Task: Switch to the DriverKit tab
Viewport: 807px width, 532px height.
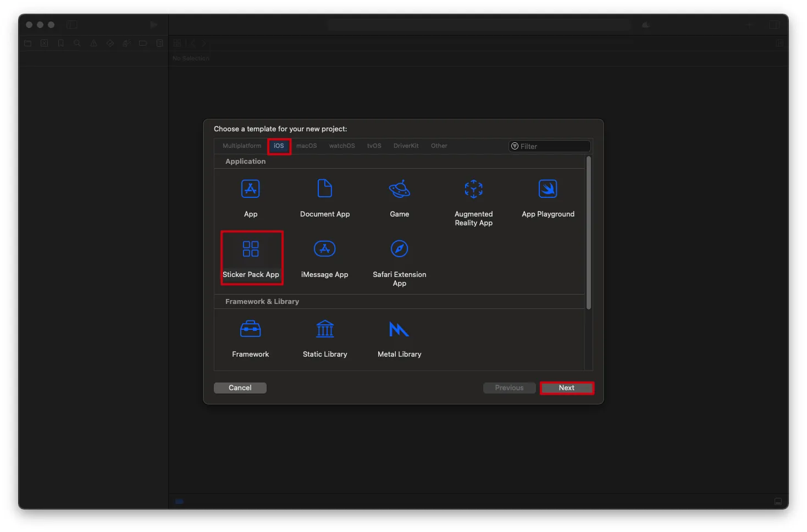Action: (x=406, y=146)
